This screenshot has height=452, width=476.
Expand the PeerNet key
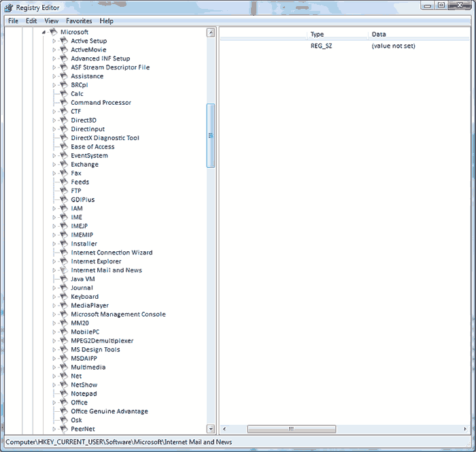(x=54, y=429)
